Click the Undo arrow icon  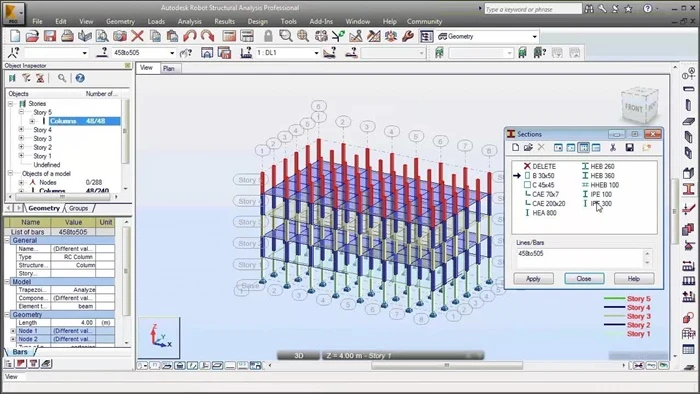190,36
